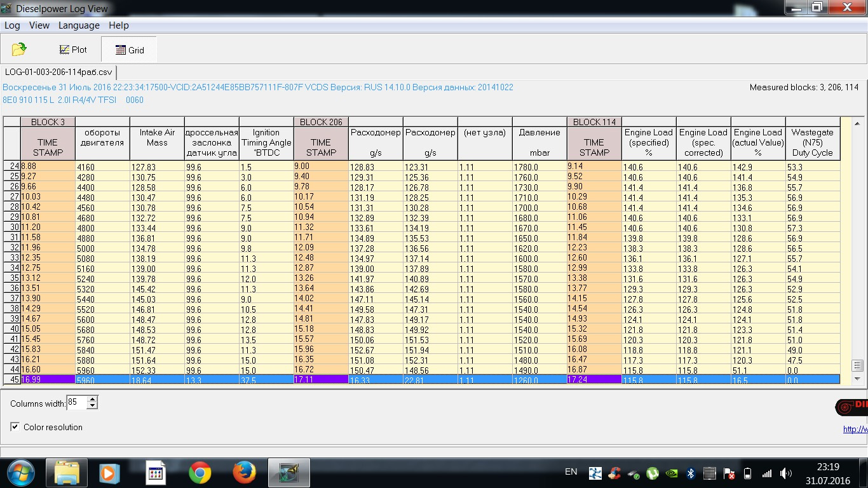Open Google Chrome from the taskbar
This screenshot has height=488, width=868.
(x=200, y=473)
